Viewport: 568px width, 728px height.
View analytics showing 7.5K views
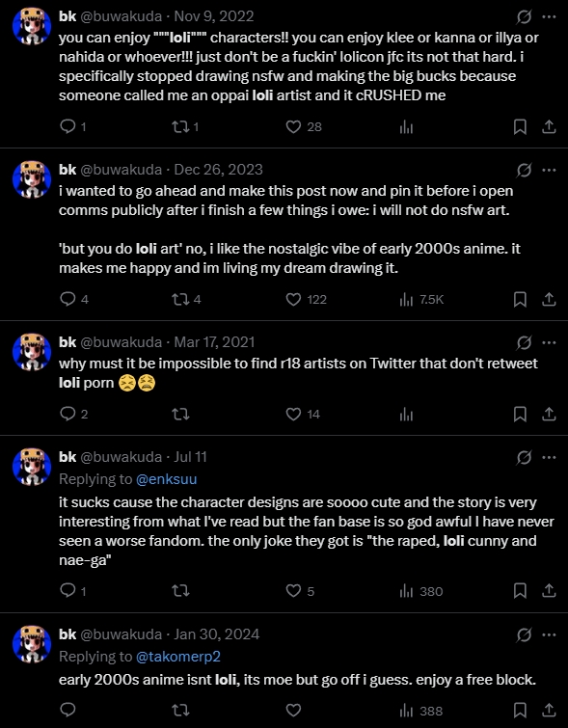click(421, 300)
